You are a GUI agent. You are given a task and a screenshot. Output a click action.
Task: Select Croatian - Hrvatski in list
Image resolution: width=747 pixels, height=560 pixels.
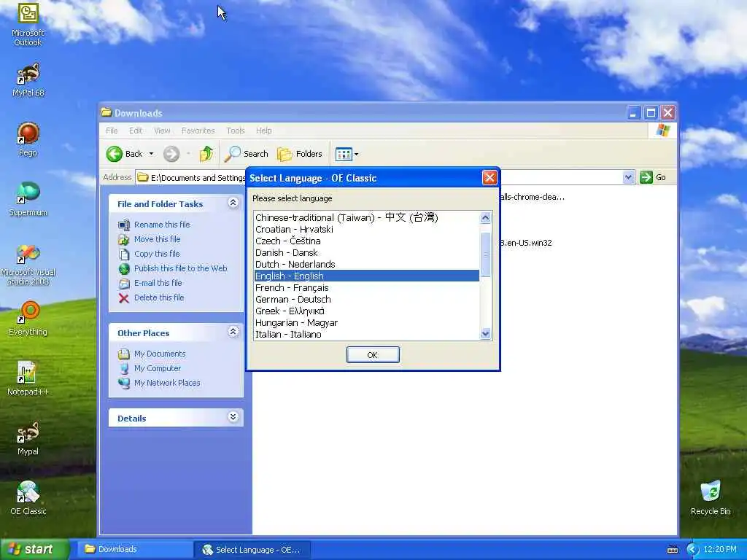[x=367, y=229]
